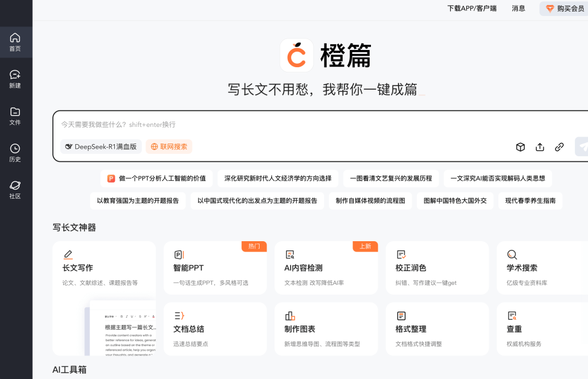This screenshot has width=588, height=379.
Task: Click the 查重 card icon
Action: click(x=512, y=316)
